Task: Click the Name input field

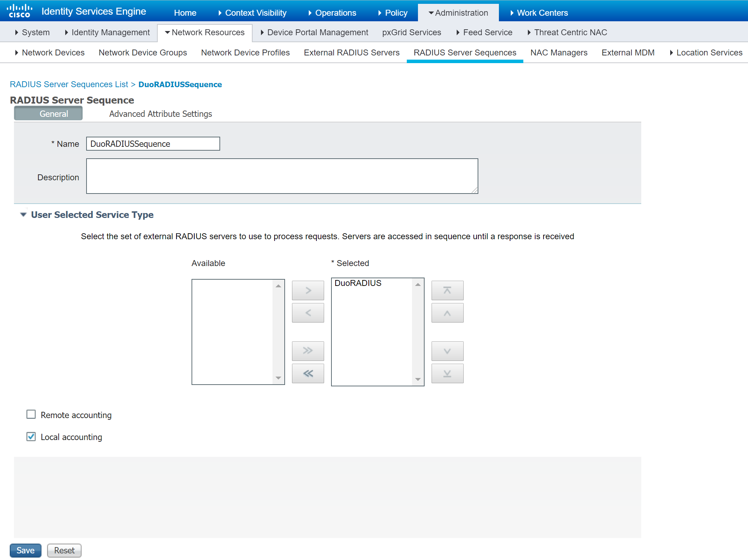Action: [154, 144]
